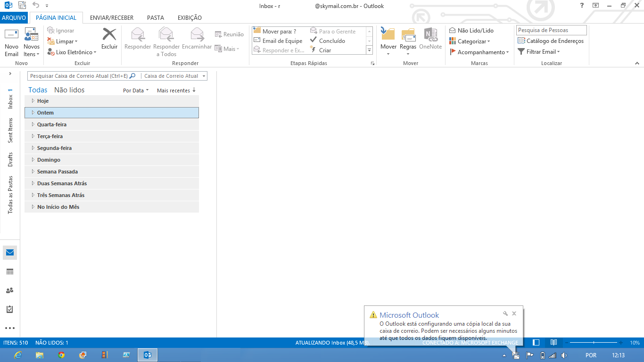Click the navigation options ellipsis

tap(10, 328)
